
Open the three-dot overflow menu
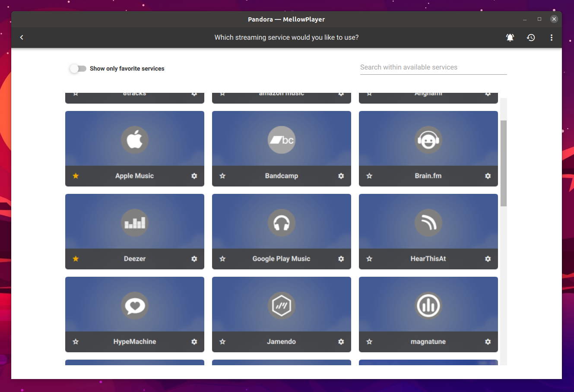(x=552, y=38)
